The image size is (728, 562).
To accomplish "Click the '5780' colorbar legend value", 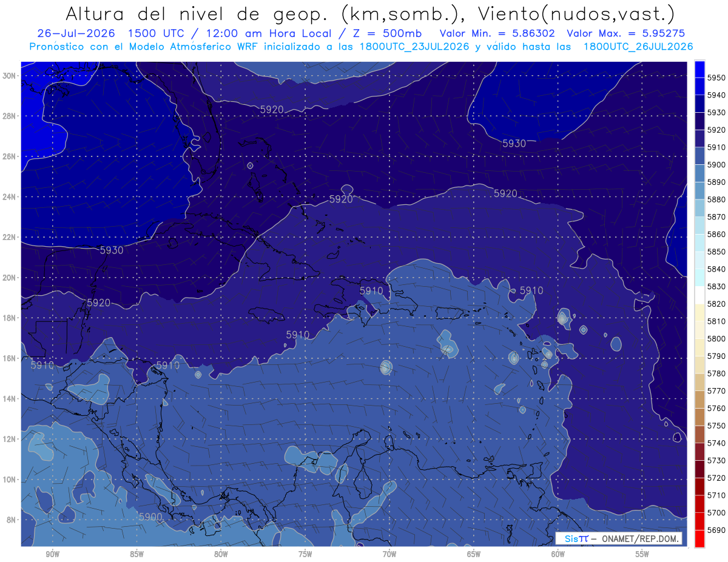I will 716,373.
